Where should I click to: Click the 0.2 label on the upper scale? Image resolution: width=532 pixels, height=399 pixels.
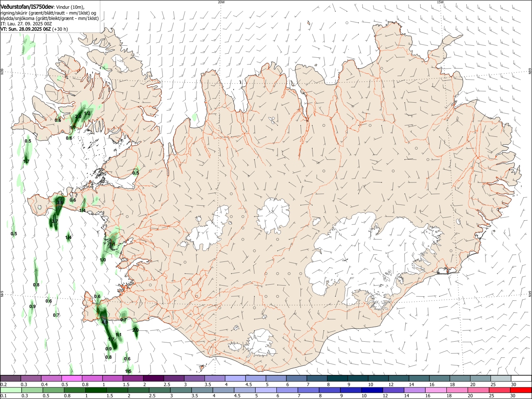pos(3,384)
